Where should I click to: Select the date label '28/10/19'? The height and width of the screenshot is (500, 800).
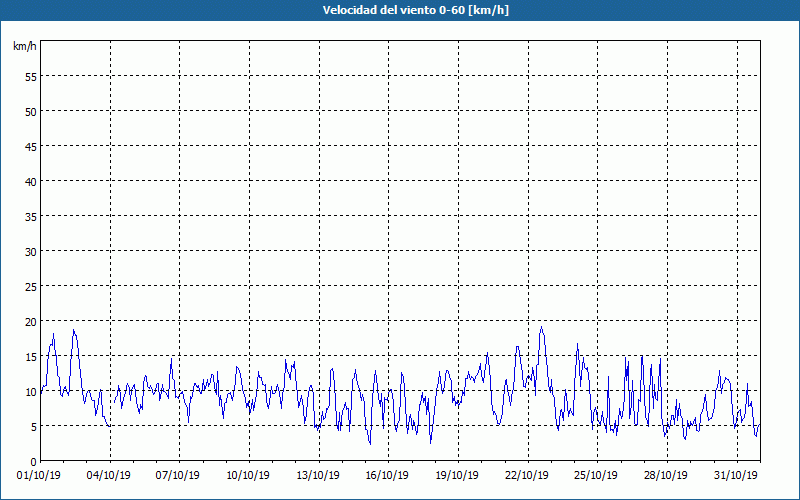pyautogui.click(x=666, y=476)
